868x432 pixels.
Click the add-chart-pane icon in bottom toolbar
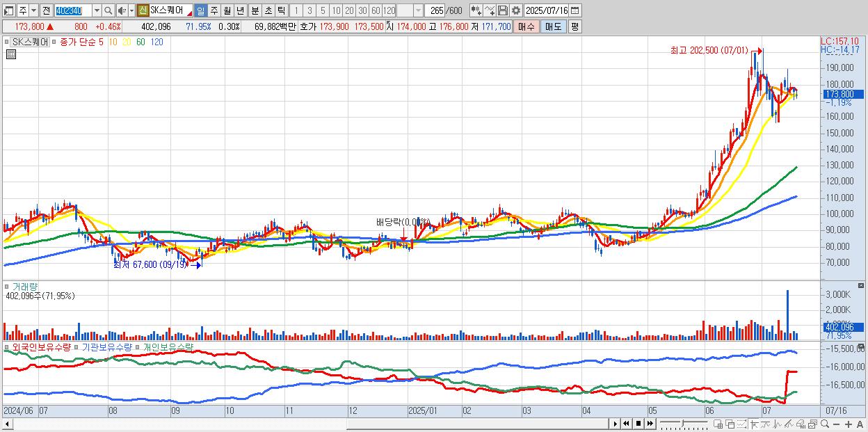(718, 424)
